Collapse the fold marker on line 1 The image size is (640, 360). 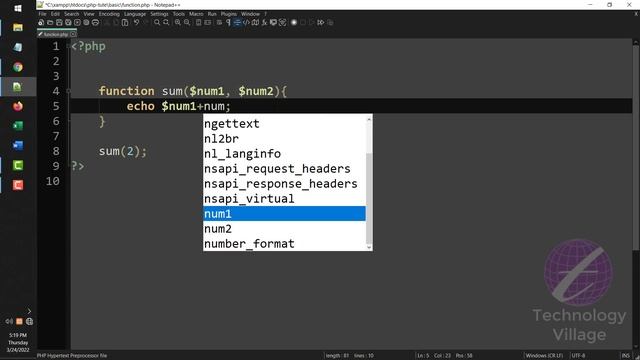click(x=68, y=46)
